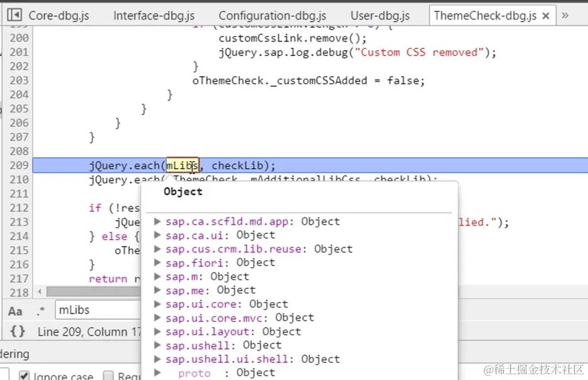Expand sap.ui.core.mvc object entry
The width and height of the screenshot is (588, 380).
[157, 318]
